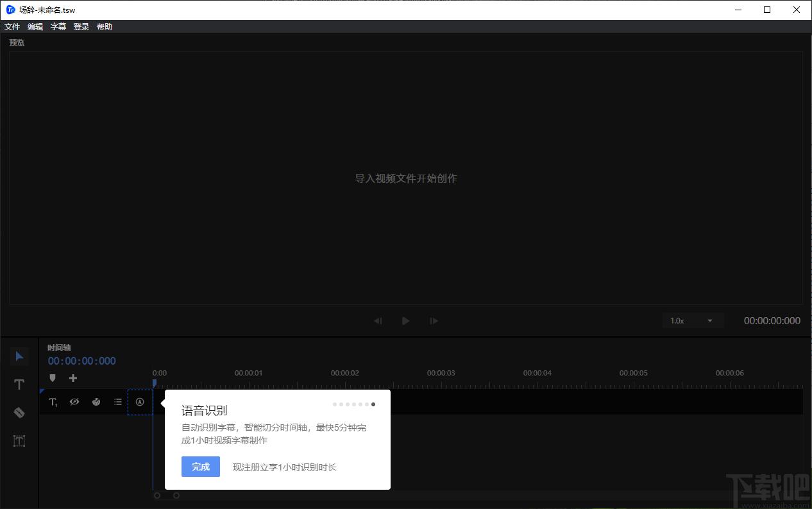This screenshot has height=509, width=812.
Task: Choose the razor cut tool
Action: coord(19,413)
